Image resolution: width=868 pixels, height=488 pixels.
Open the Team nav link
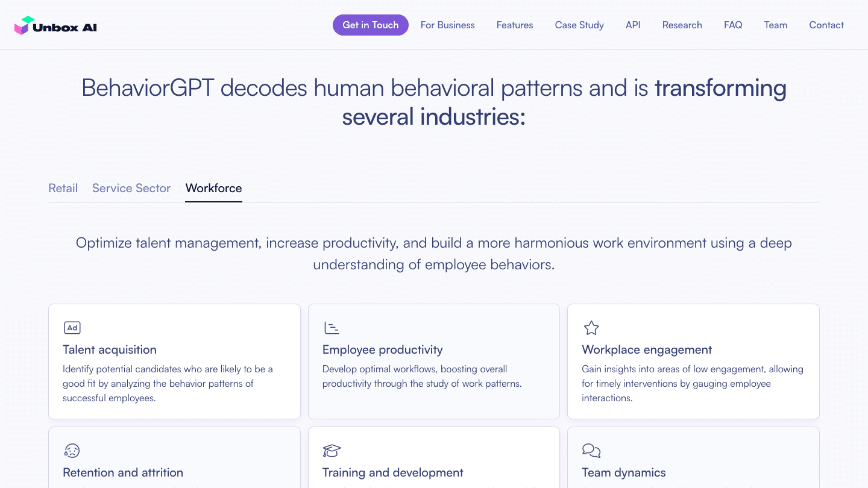[776, 25]
